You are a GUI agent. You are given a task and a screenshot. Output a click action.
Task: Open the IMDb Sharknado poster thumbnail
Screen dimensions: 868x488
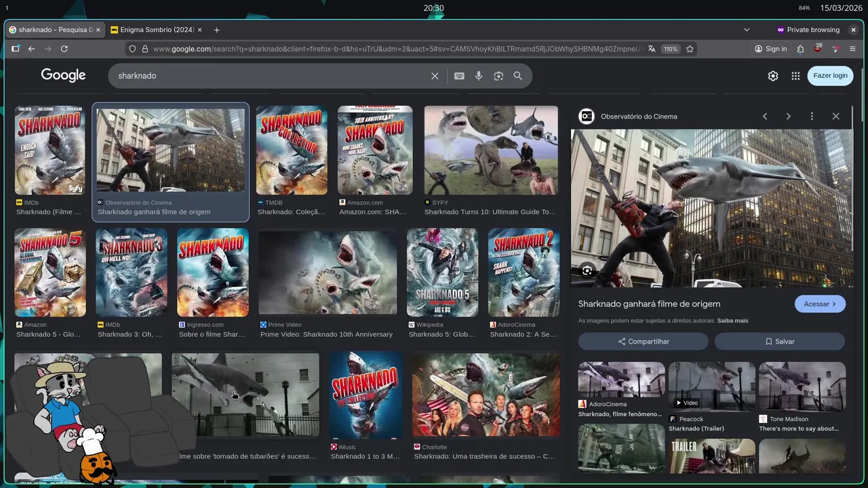[50, 150]
